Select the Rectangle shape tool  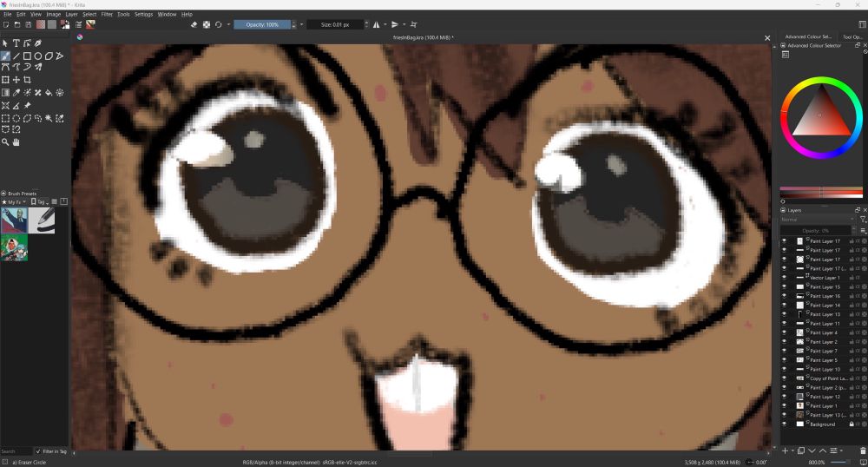27,56
